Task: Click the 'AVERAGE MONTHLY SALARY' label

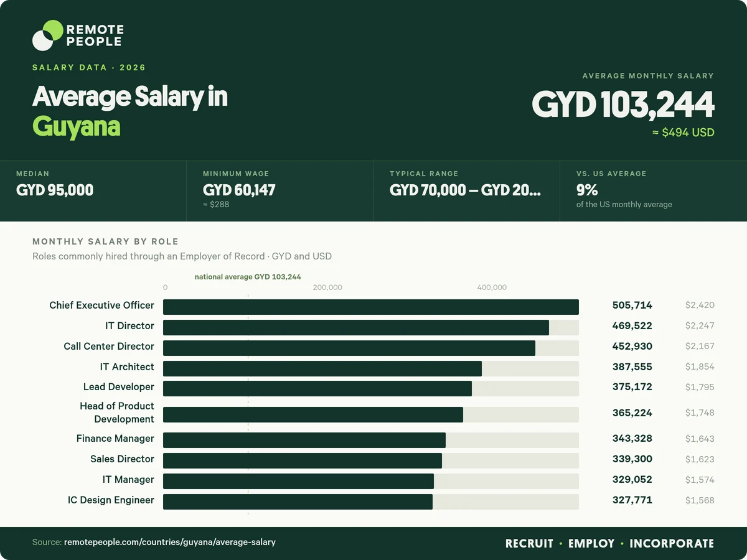Action: (x=648, y=76)
